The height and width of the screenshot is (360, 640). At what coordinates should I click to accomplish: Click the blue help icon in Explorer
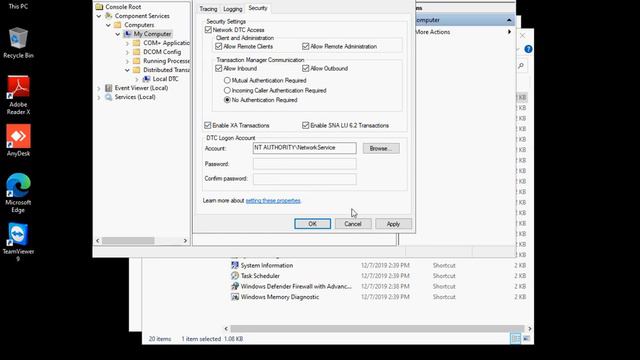(x=528, y=49)
